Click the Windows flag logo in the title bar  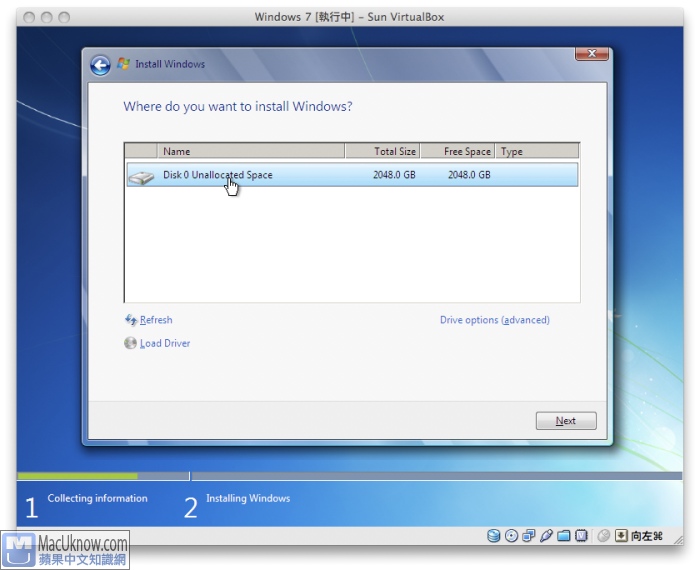click(124, 64)
